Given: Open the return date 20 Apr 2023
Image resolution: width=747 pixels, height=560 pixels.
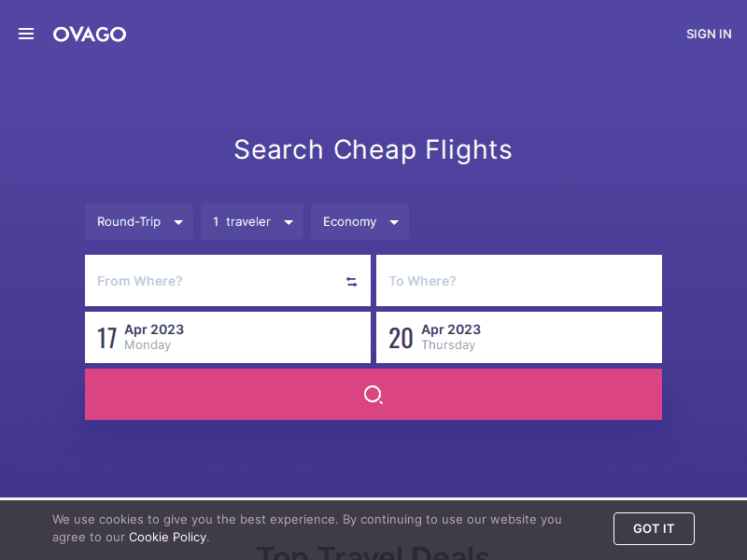Looking at the screenshot, I should click(518, 337).
